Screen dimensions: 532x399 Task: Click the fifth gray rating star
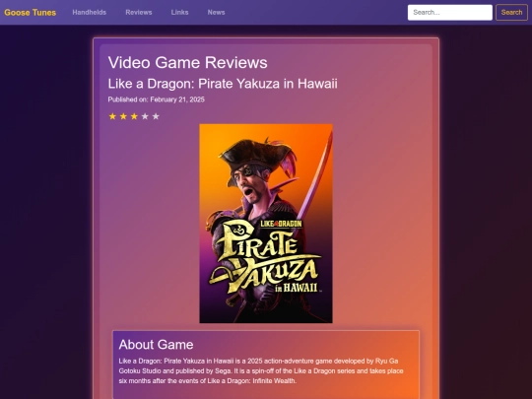coord(156,116)
